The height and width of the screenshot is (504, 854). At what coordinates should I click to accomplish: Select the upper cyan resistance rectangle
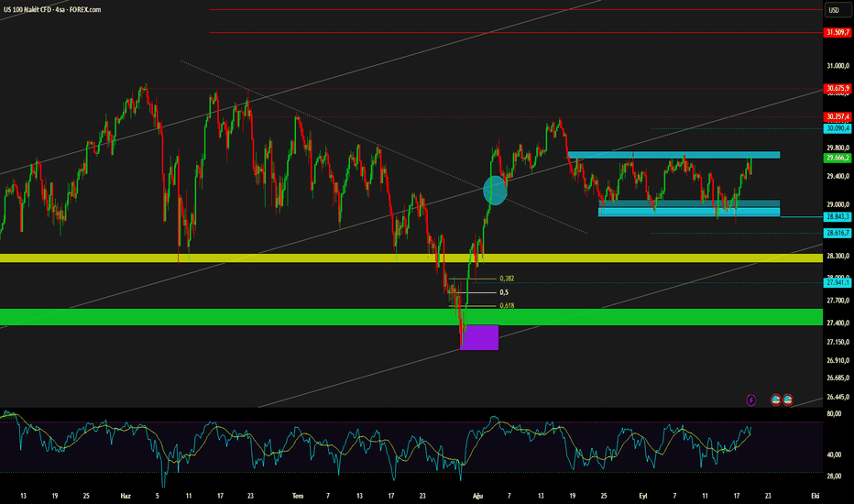point(673,155)
